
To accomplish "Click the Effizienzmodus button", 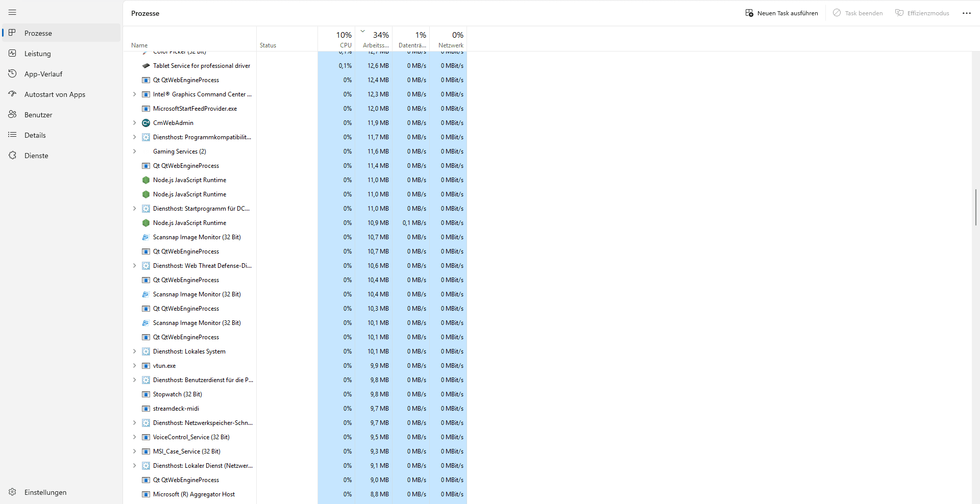I will 922,13.
